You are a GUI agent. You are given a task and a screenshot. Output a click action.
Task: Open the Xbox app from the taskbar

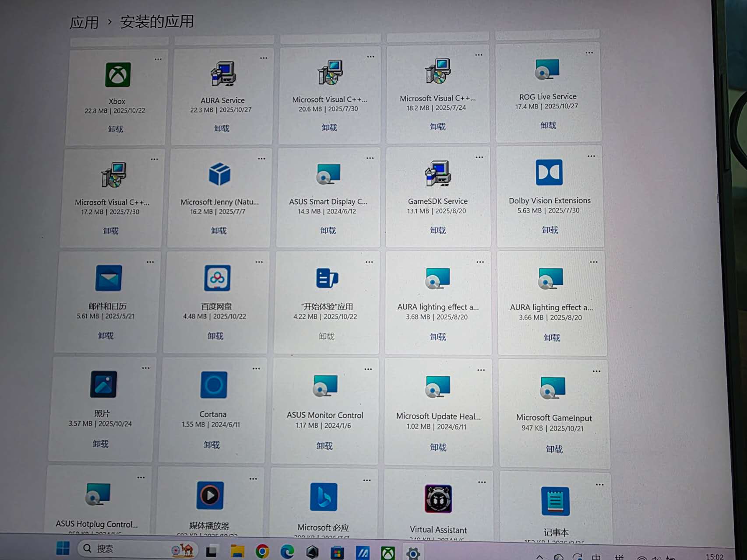click(x=388, y=553)
